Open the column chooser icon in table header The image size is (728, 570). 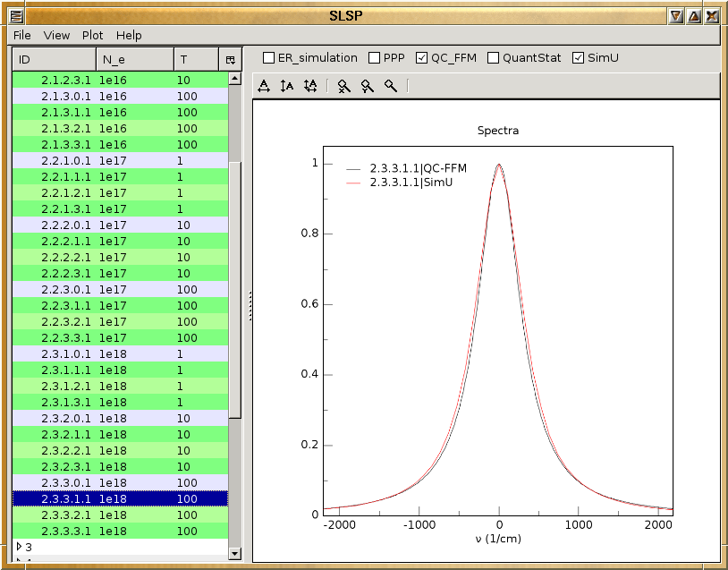click(231, 59)
